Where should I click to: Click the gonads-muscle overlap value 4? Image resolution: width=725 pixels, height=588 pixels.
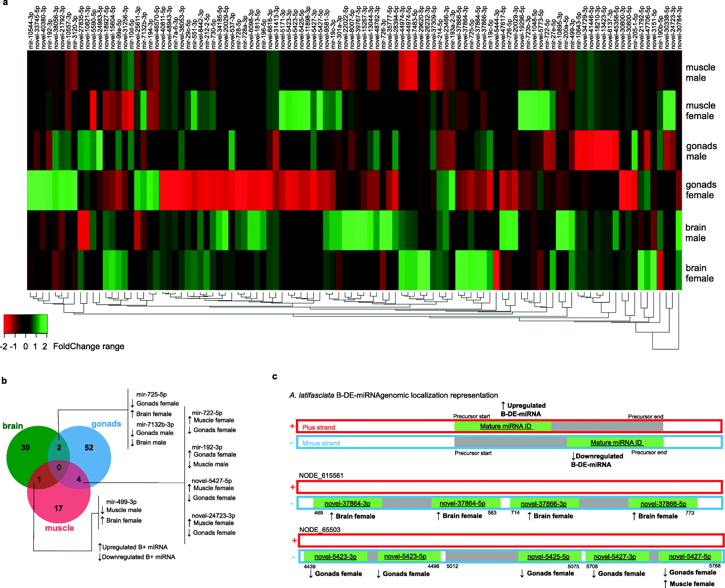tap(79, 479)
